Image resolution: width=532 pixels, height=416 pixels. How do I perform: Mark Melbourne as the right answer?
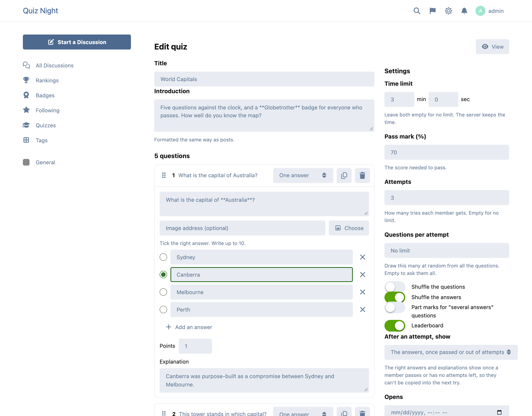tap(163, 292)
